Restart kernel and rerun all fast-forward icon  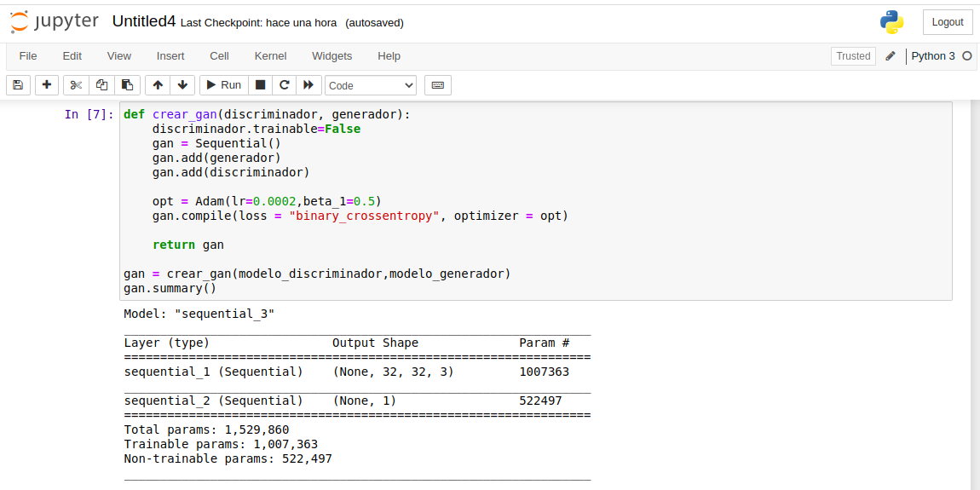[x=308, y=85]
